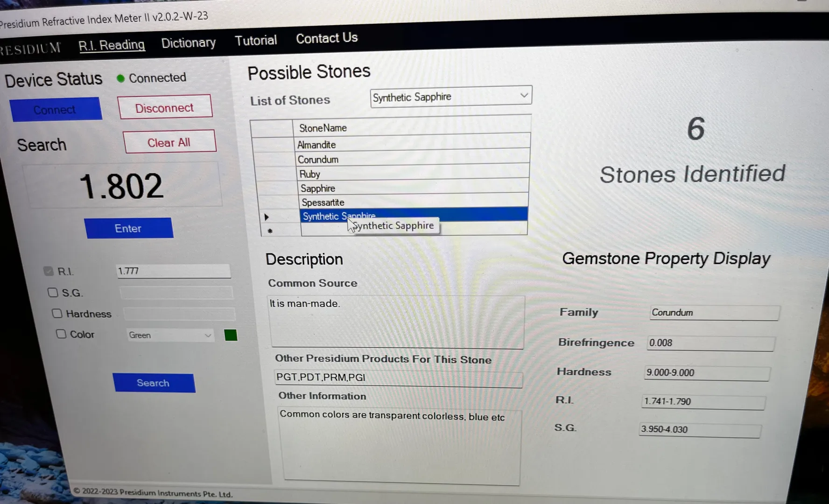829x504 pixels.
Task: Click the Disconnect button
Action: coord(165,108)
